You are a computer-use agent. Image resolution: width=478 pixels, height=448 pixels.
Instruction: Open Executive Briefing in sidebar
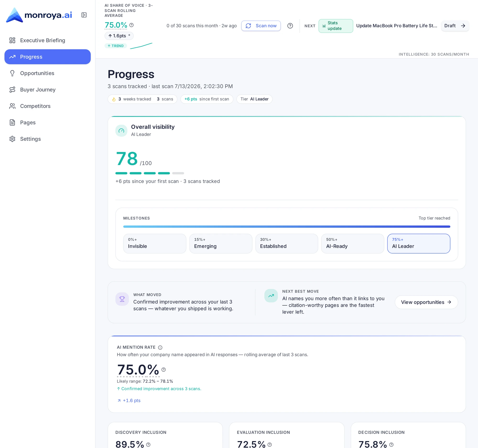pos(48,40)
